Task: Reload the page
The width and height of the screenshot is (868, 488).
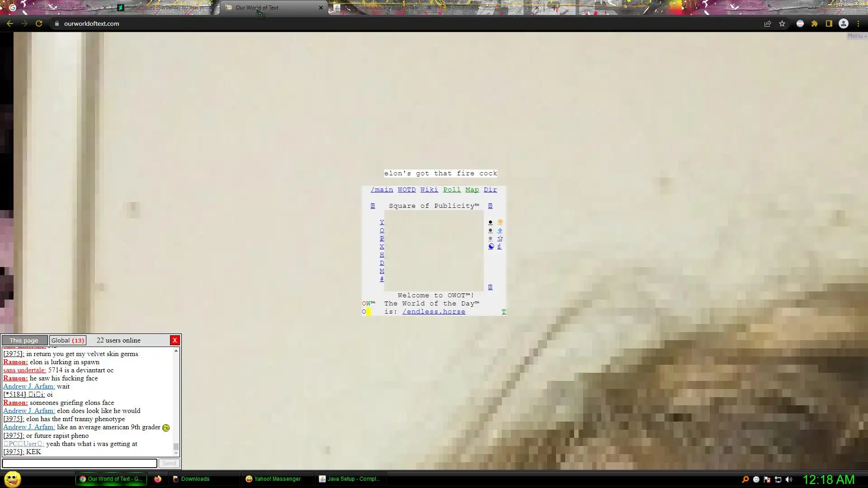Action: pos(39,23)
